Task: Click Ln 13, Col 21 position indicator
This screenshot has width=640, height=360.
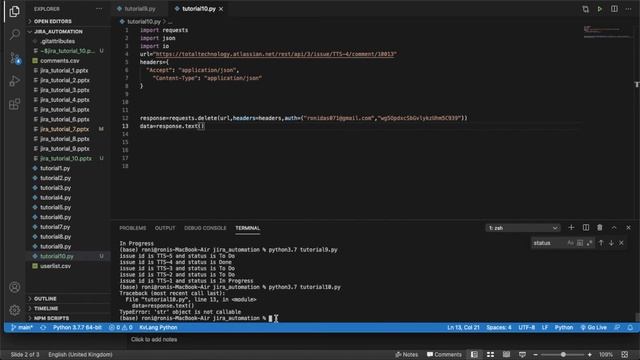Action: point(463,327)
